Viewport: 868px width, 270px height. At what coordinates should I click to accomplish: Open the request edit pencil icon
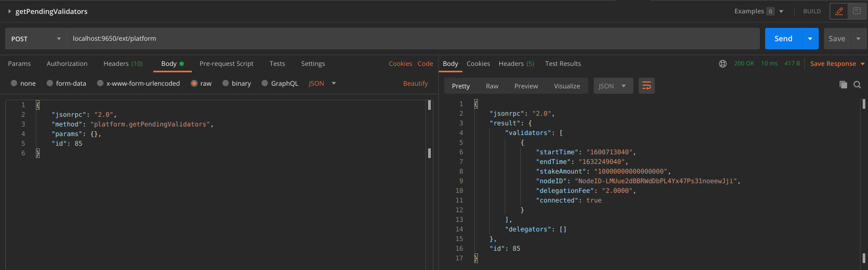click(x=839, y=11)
